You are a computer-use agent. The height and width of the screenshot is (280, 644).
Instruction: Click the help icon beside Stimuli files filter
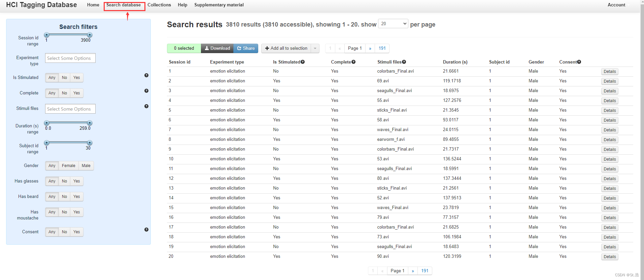click(146, 106)
